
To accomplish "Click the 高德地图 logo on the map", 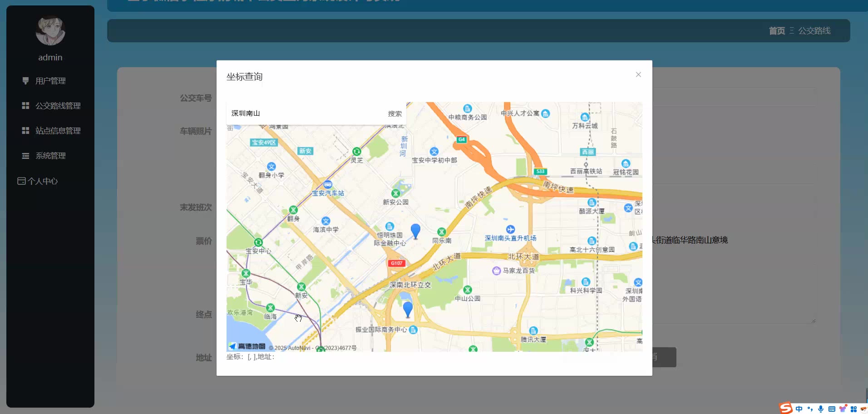I will (247, 346).
